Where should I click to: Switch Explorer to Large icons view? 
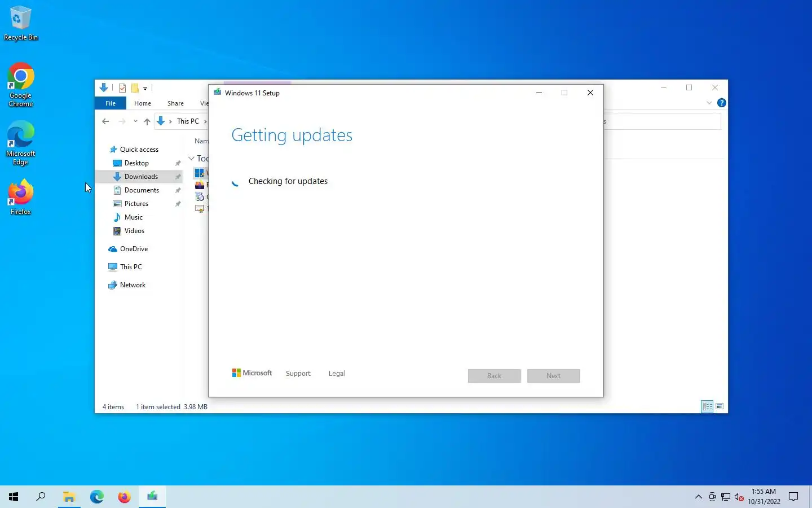coord(720,406)
